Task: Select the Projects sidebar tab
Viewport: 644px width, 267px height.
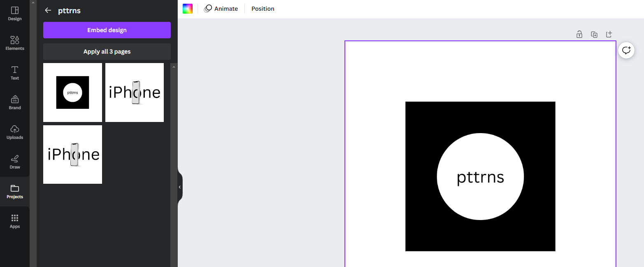Action: click(15, 192)
